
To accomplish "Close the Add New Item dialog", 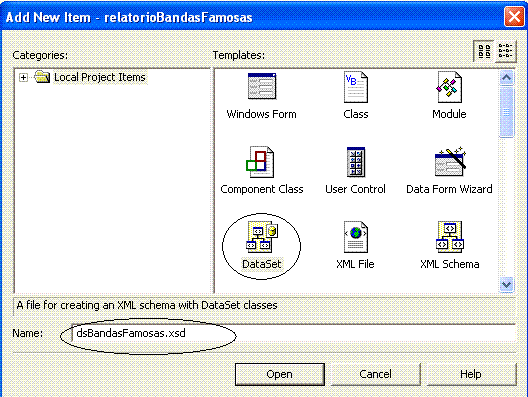I will point(514,16).
